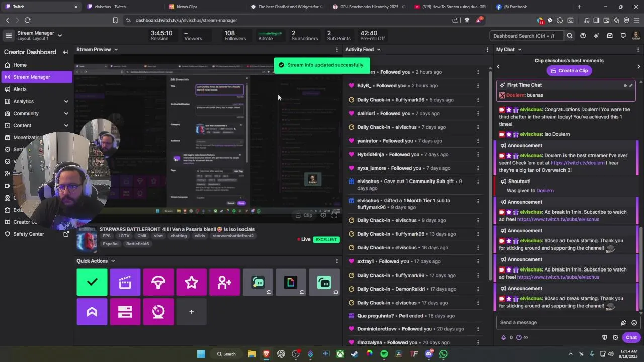Open Windows Start menu
Viewport: 644px width, 362px height.
click(x=201, y=354)
